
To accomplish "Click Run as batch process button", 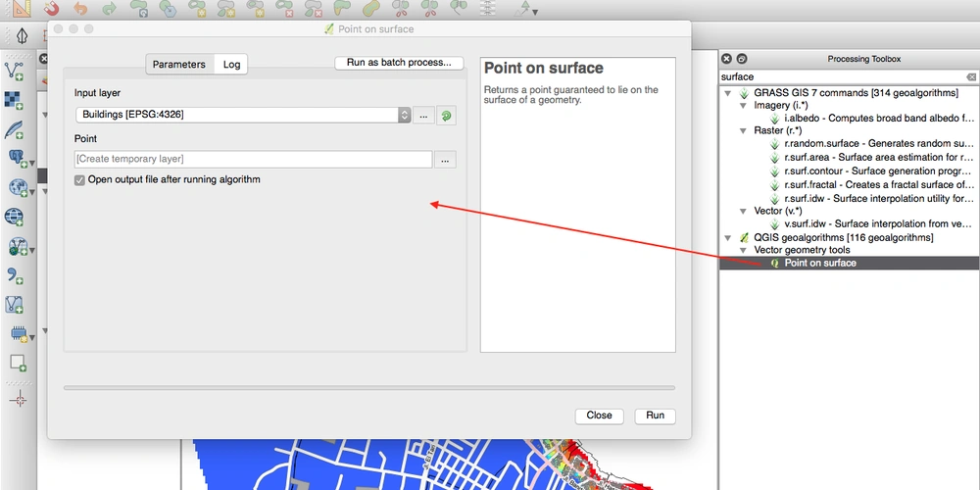I will point(400,63).
